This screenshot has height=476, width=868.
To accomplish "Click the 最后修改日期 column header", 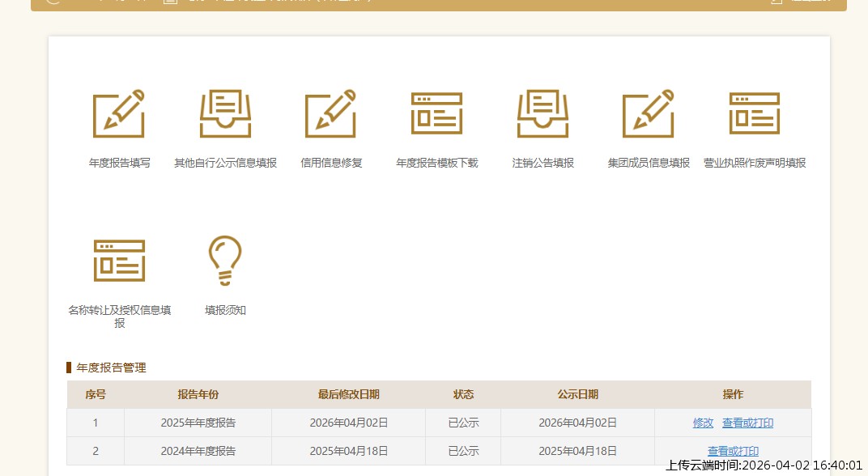I will click(x=348, y=395).
